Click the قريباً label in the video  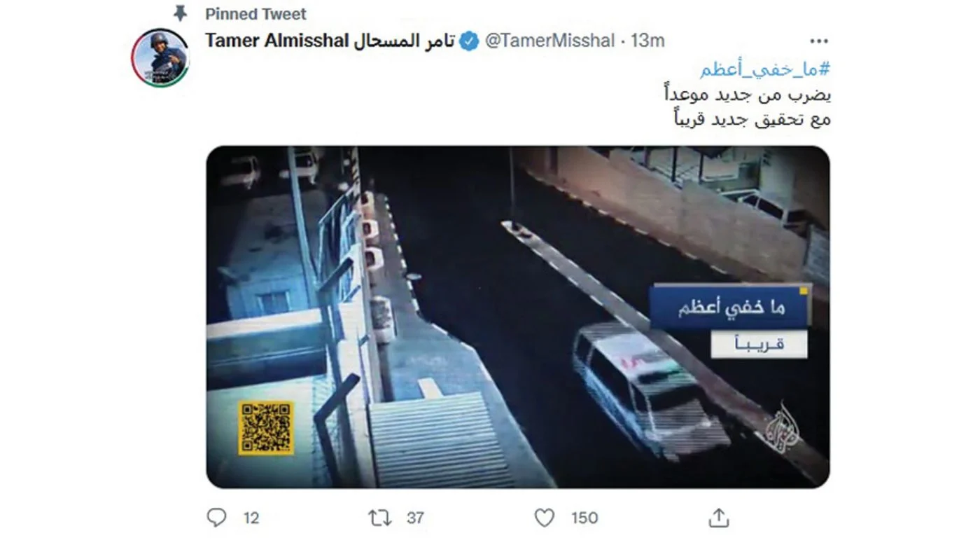759,344
